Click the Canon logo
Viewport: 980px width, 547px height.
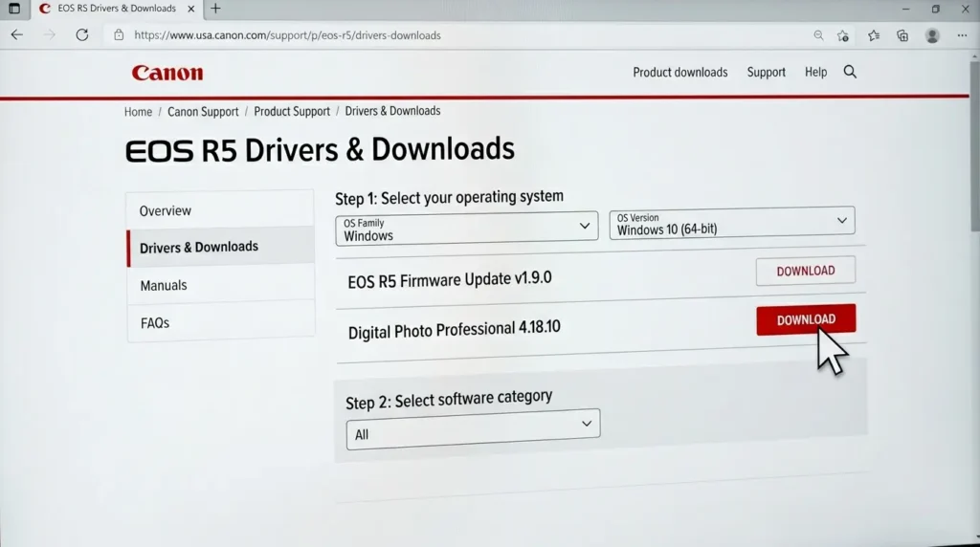(x=167, y=73)
